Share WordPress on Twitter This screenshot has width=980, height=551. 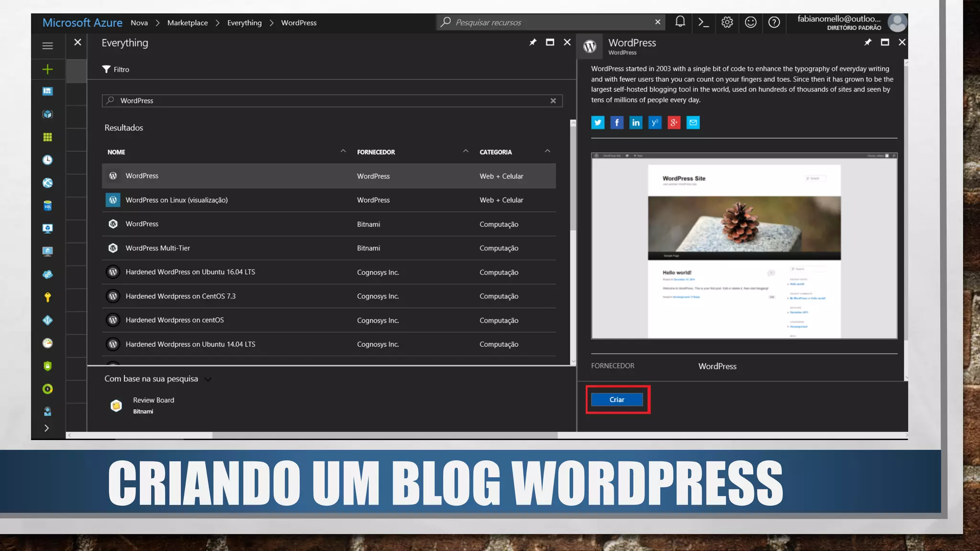tap(598, 122)
